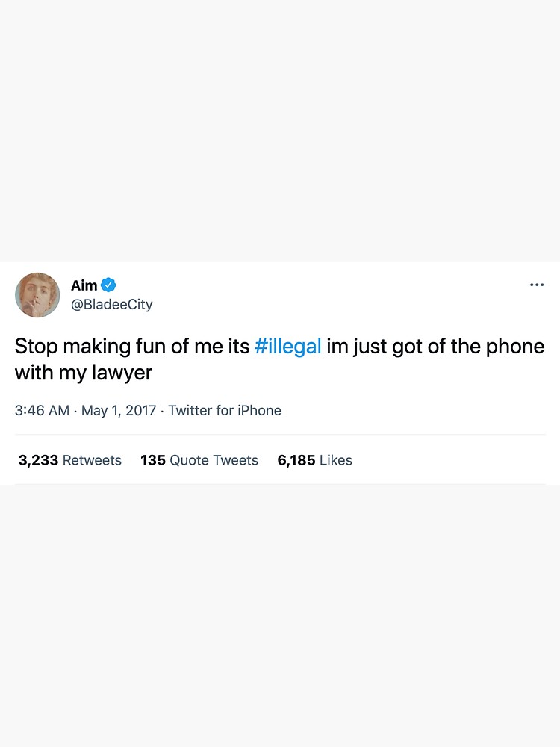Click the 3:46 AM timestamp
560x747 pixels.
pos(42,410)
